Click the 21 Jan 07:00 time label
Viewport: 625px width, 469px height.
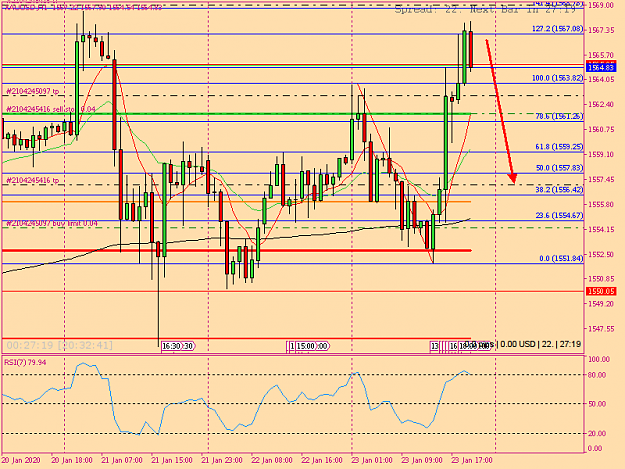coord(122,460)
